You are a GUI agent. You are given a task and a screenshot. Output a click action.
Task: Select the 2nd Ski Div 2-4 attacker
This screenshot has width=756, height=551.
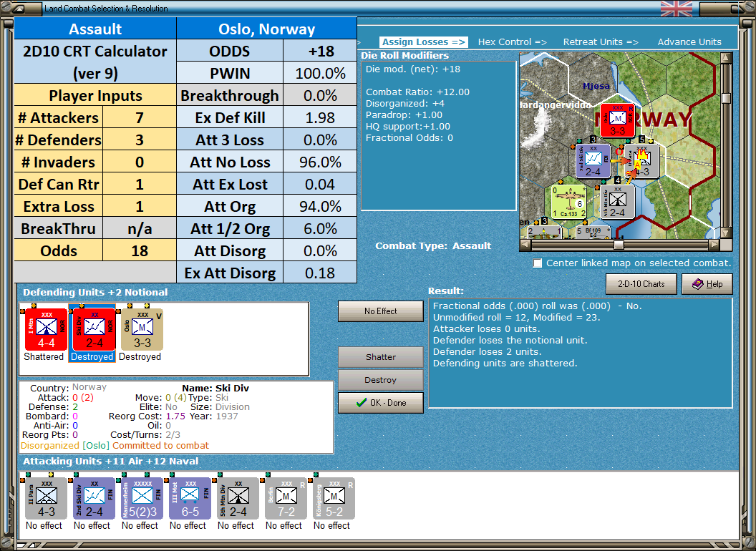click(94, 499)
